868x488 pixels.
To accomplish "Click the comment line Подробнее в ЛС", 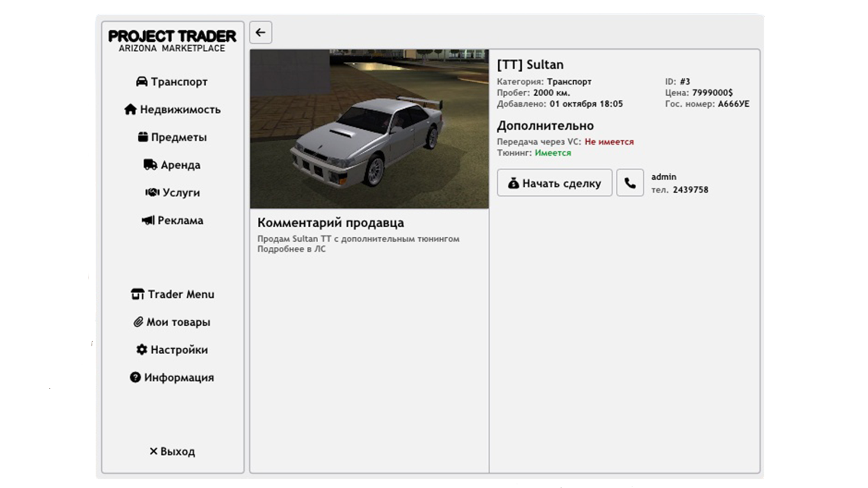I will pyautogui.click(x=292, y=249).
